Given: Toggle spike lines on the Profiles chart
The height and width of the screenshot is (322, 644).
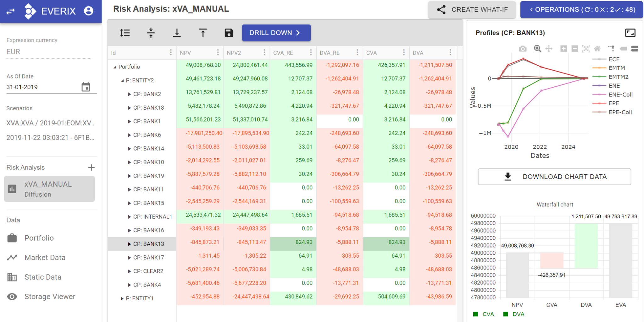Looking at the screenshot, I should click(x=612, y=49).
